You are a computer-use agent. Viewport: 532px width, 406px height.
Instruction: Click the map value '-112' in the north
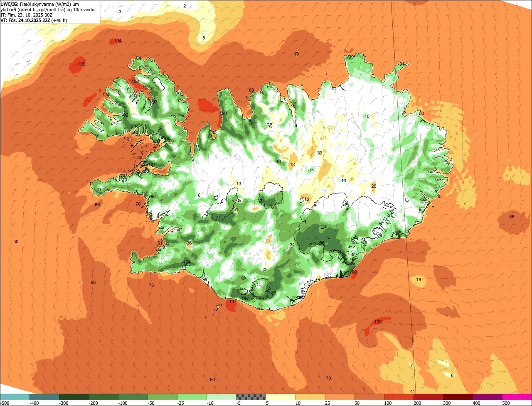click(254, 124)
